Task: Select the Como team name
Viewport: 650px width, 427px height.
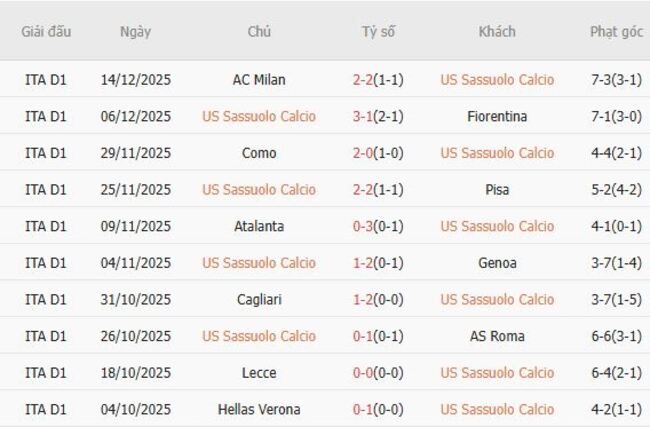Action: tap(259, 153)
